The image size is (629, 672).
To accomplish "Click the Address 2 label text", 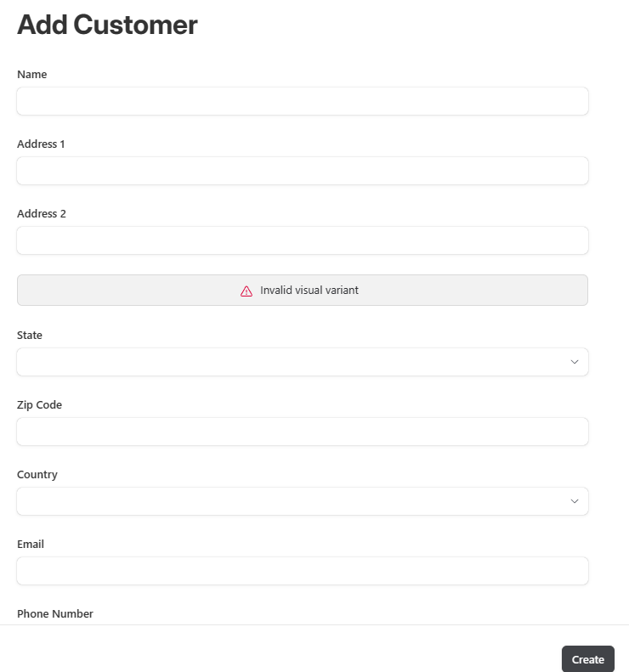I will [42, 213].
